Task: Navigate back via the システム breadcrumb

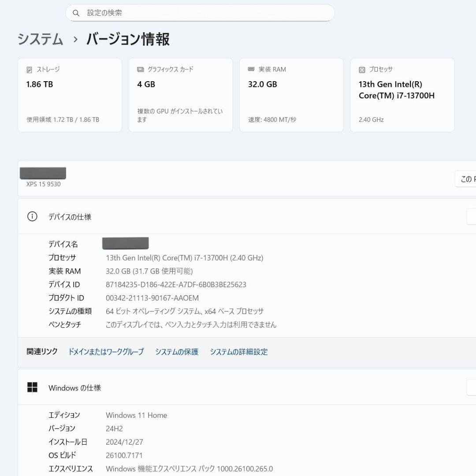Action: (40, 40)
